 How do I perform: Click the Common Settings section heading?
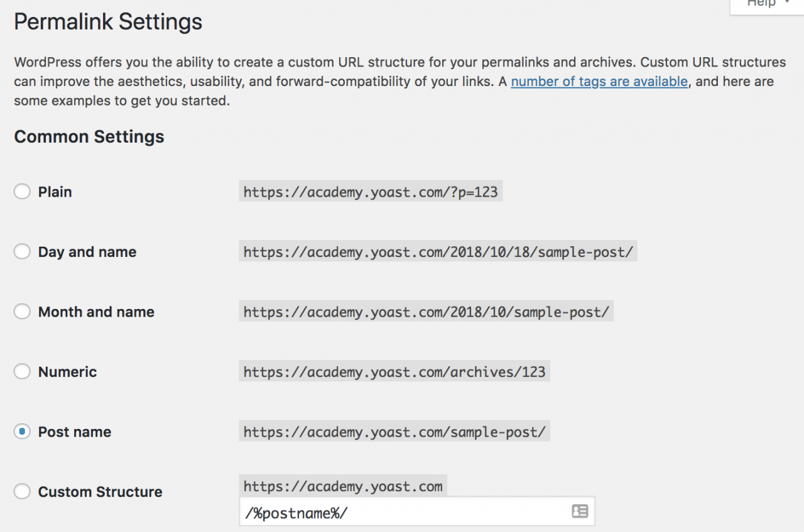(x=89, y=137)
